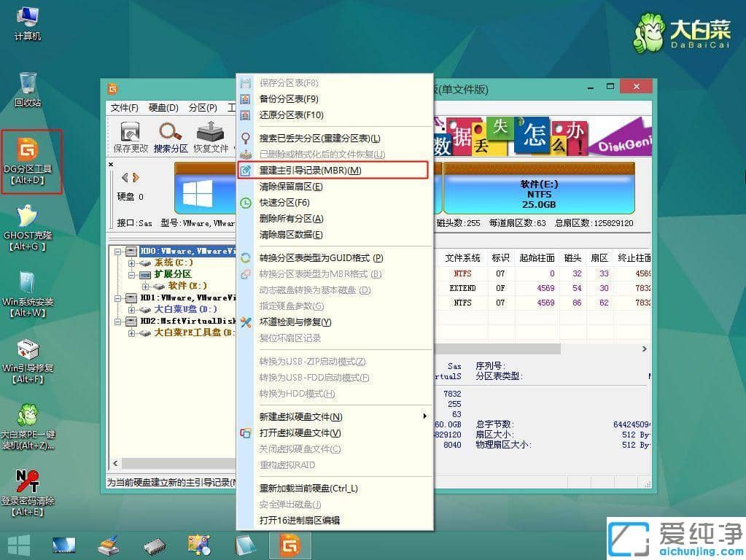Open 登录密码清除 password removal tool

click(29, 481)
